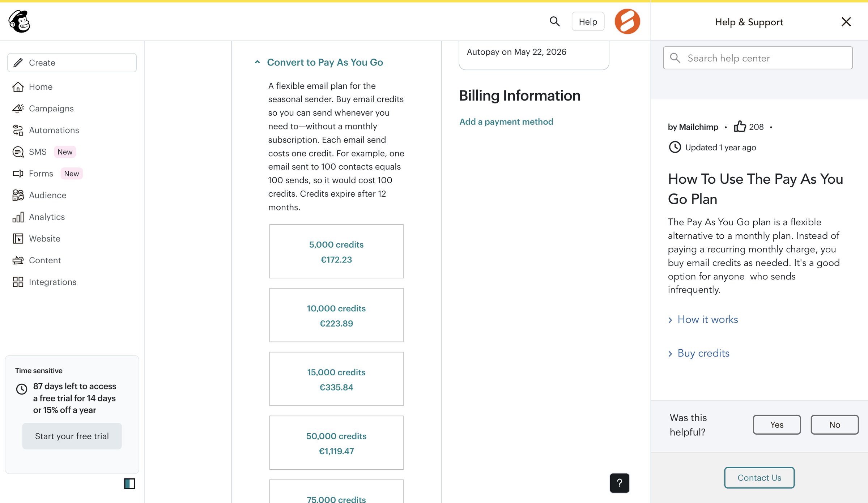
Task: Open the search magnifier icon in header
Action: 554,22
